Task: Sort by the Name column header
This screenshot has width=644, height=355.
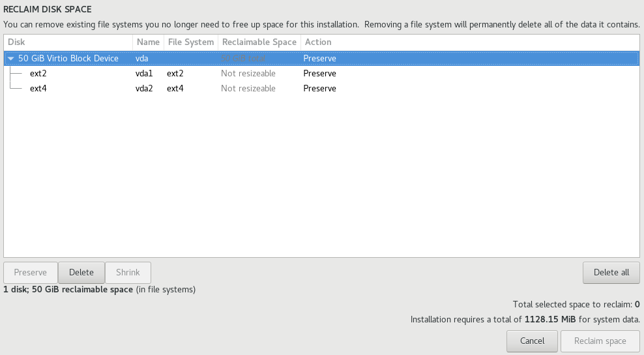Action: click(148, 42)
